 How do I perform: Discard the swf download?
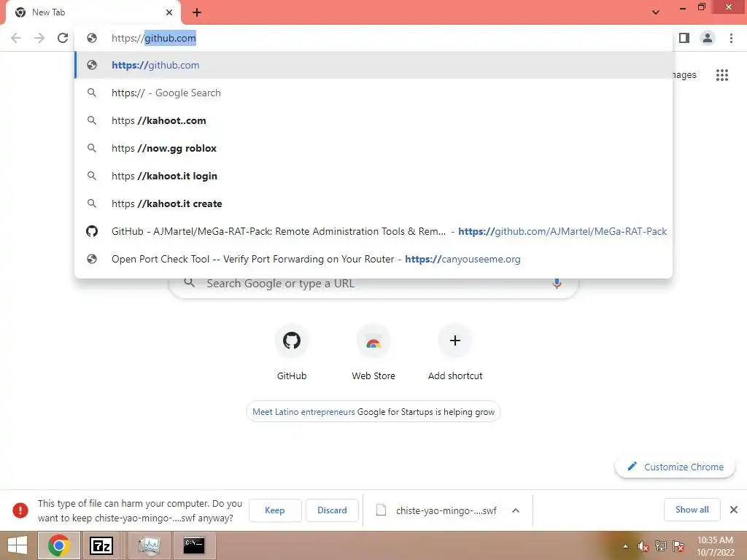pyautogui.click(x=332, y=510)
